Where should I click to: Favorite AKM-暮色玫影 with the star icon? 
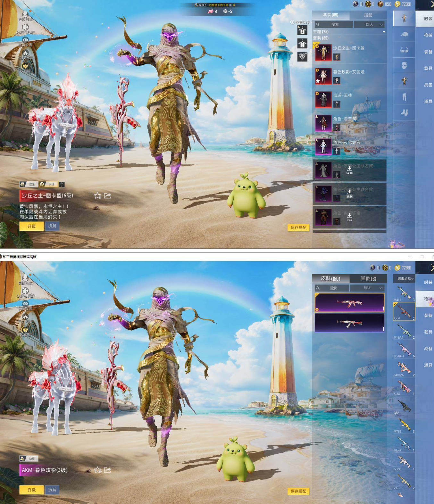[98, 470]
